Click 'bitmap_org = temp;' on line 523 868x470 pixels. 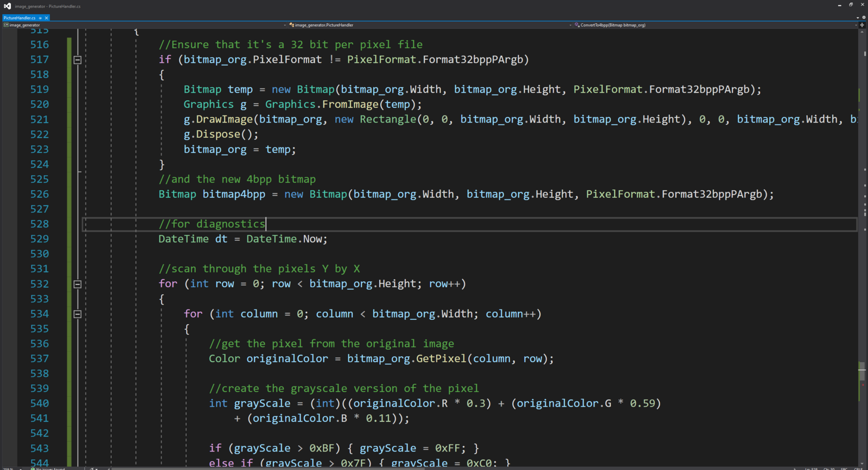[x=240, y=150]
